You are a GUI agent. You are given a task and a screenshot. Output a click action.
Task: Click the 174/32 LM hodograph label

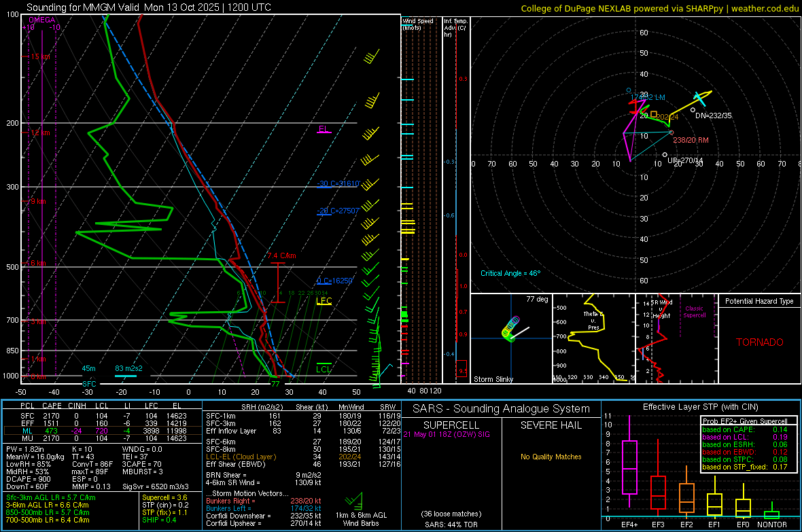[648, 97]
